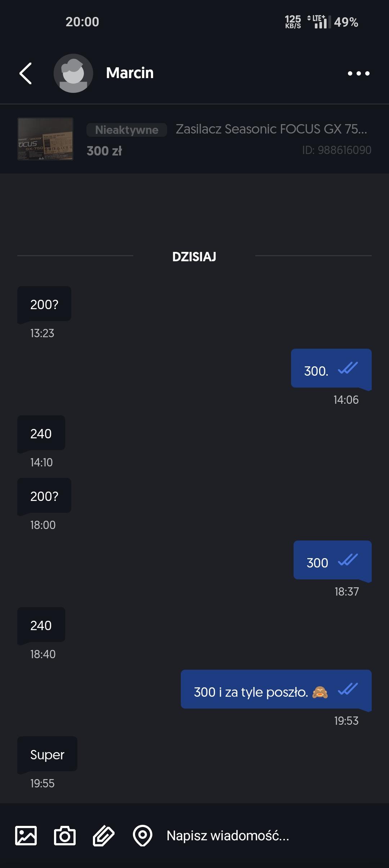Open the Seasonic power supply listing thumbnail
The height and width of the screenshot is (868, 389).
click(x=45, y=139)
